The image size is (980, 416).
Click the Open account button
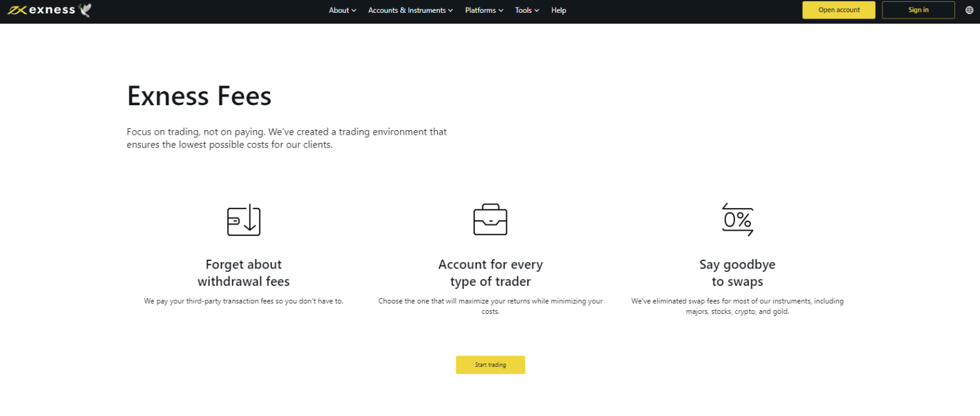pos(838,10)
